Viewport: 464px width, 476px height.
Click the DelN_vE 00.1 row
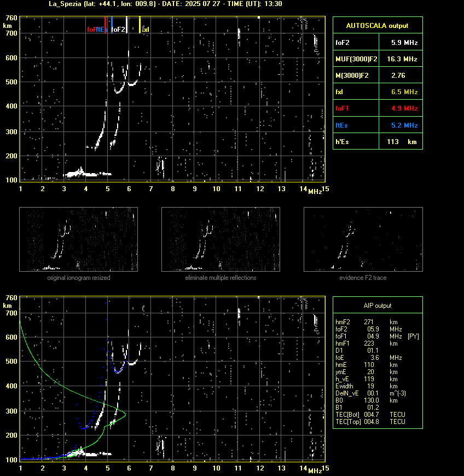(370, 393)
